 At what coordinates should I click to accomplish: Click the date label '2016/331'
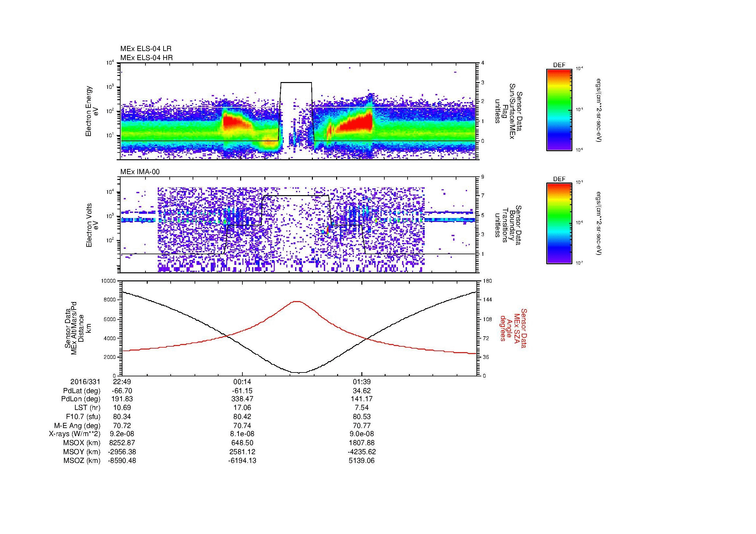pyautogui.click(x=85, y=382)
